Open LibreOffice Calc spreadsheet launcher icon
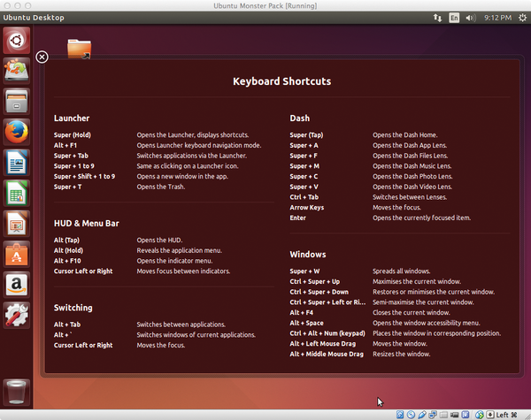 pyautogui.click(x=16, y=193)
